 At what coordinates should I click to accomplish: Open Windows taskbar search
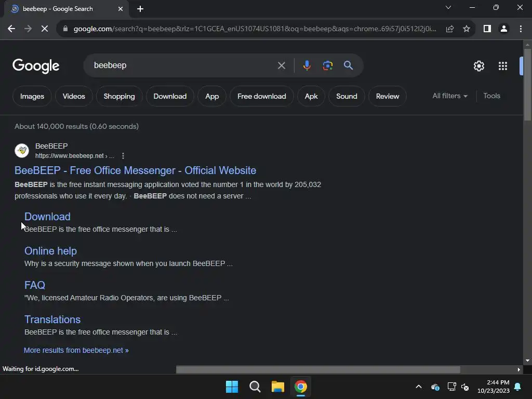click(255, 387)
